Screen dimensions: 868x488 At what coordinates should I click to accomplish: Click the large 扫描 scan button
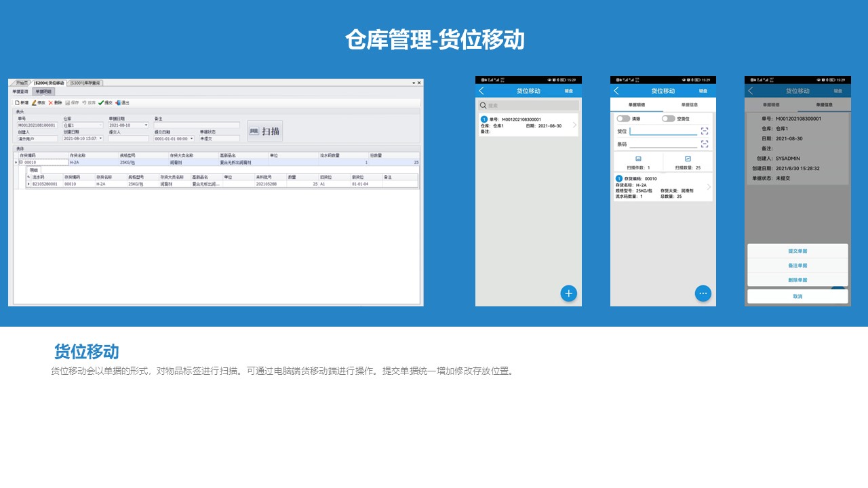(264, 131)
